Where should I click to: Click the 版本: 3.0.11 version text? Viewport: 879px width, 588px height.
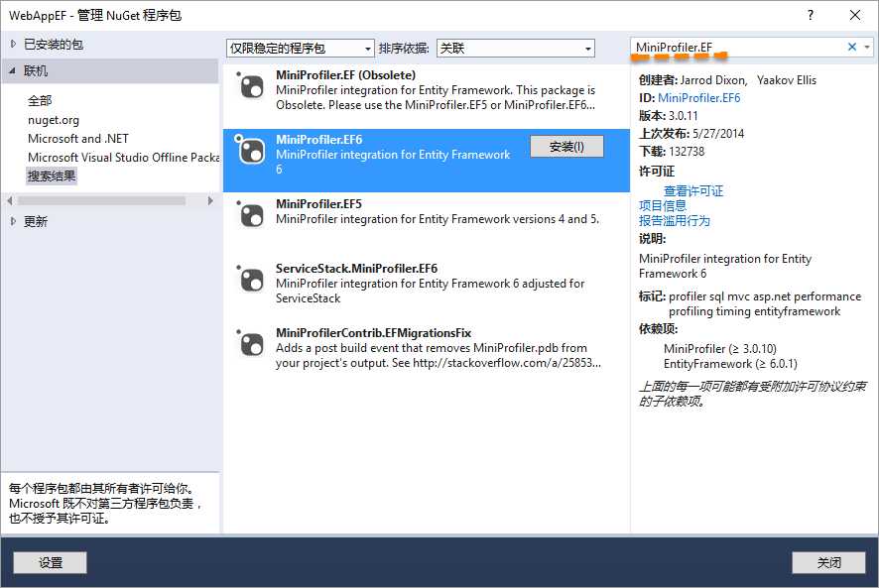pos(669,116)
